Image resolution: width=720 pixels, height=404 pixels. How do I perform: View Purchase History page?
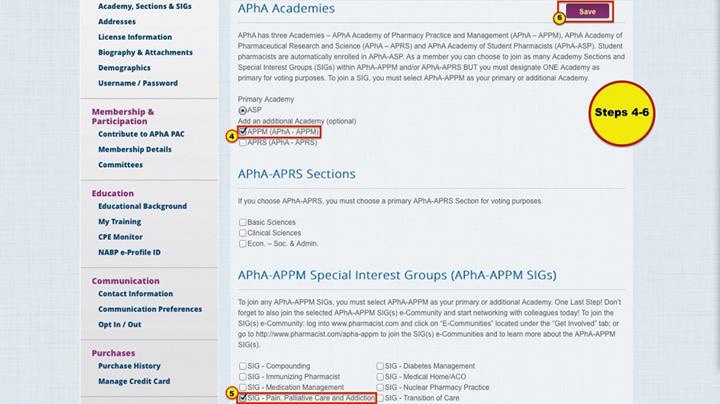(x=129, y=366)
